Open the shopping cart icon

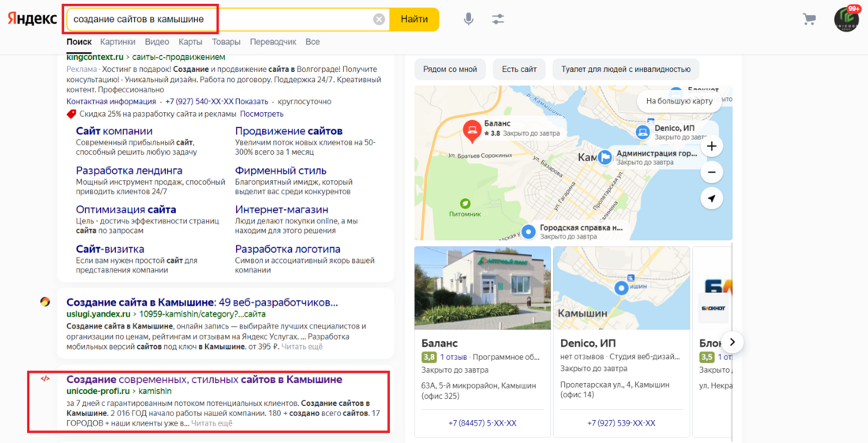click(810, 19)
